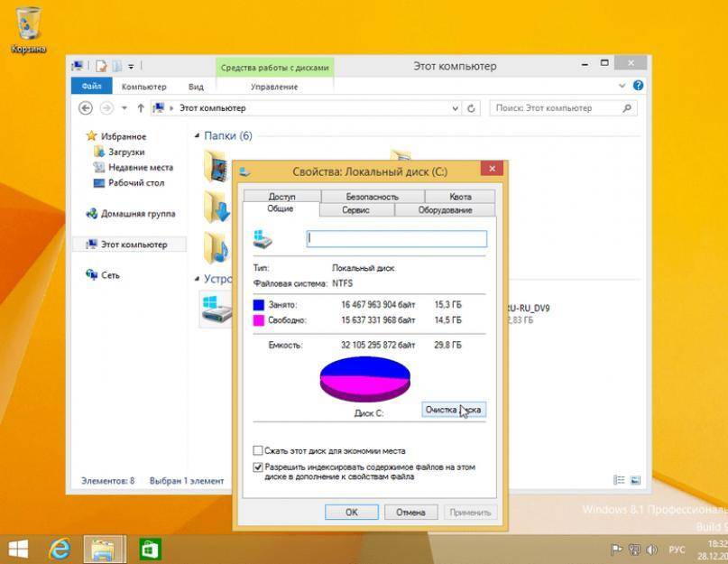Click the Windows Start button
Image resolution: width=728 pixels, height=564 pixels.
point(18,548)
